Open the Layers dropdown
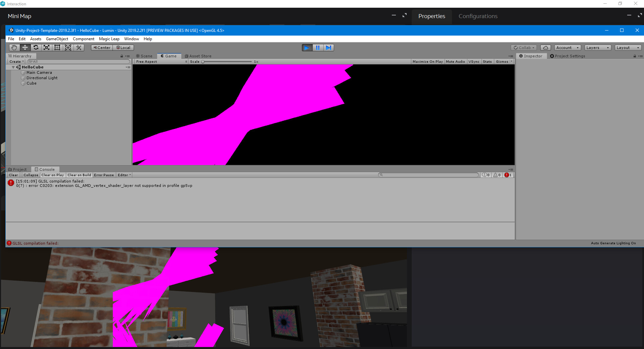This screenshot has width=644, height=349. 597,47
